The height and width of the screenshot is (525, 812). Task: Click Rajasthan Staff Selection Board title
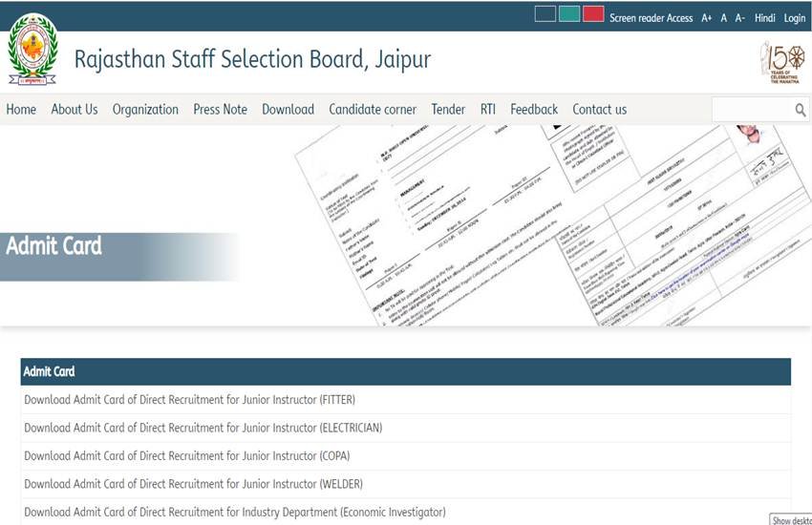click(252, 59)
